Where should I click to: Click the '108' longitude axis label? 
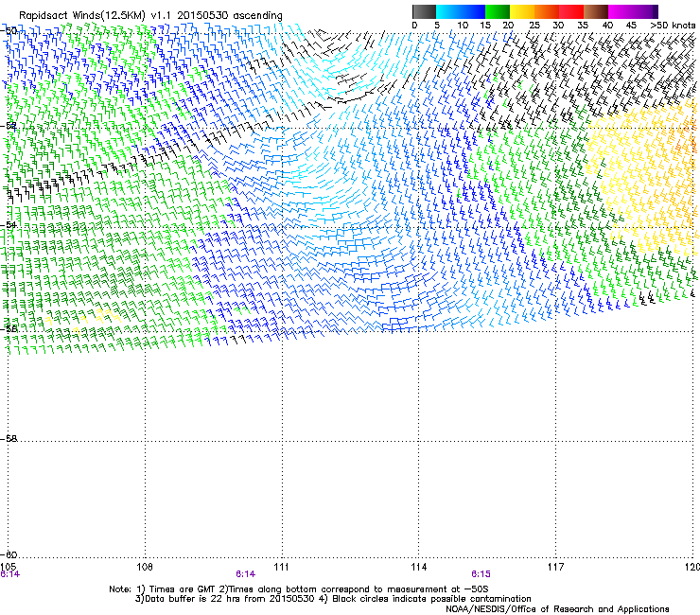click(x=145, y=567)
